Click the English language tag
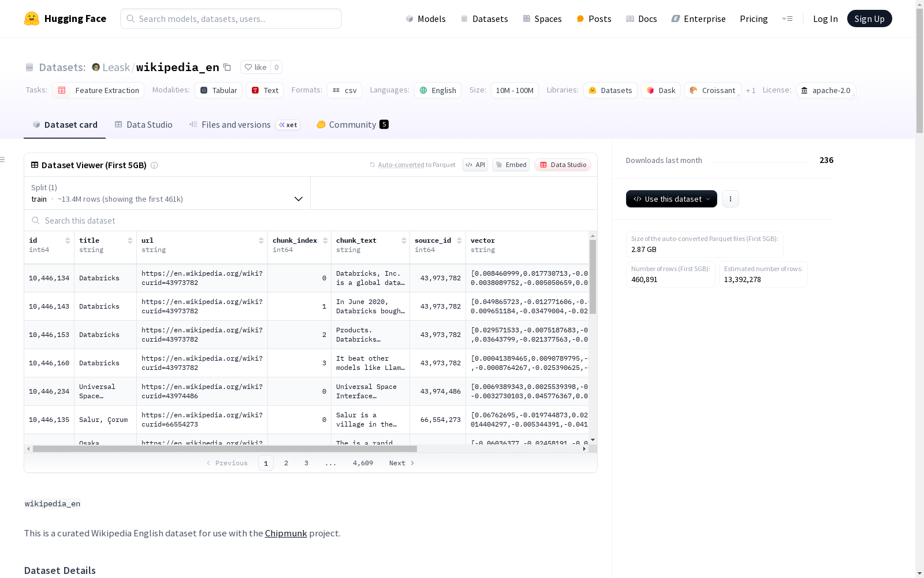 [x=438, y=90]
